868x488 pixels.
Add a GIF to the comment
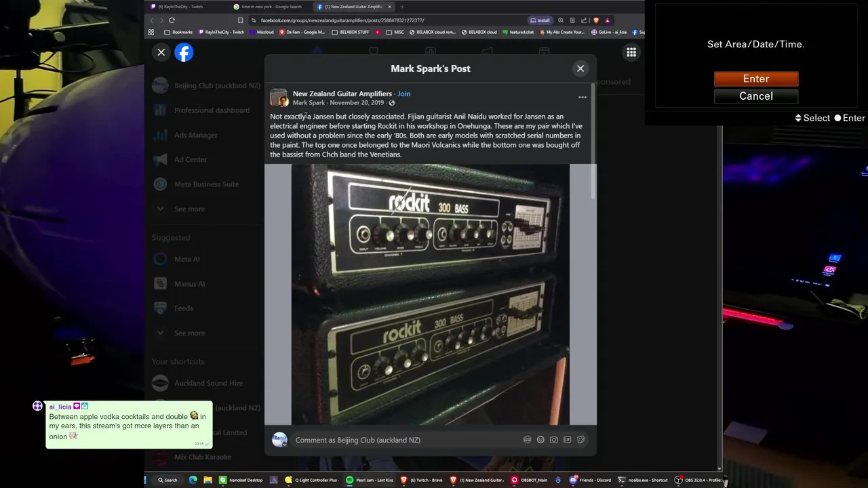pyautogui.click(x=568, y=440)
